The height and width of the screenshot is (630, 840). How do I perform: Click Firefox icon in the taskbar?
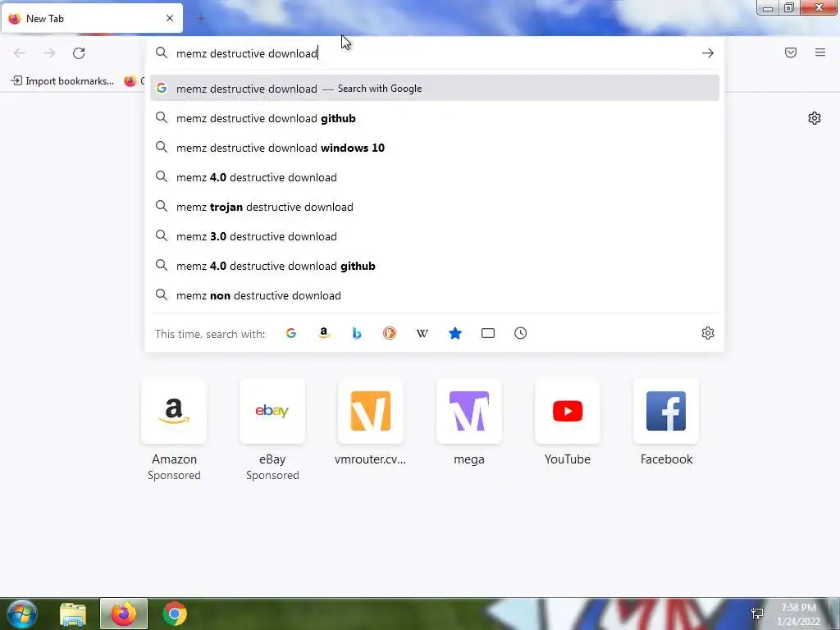(124, 614)
